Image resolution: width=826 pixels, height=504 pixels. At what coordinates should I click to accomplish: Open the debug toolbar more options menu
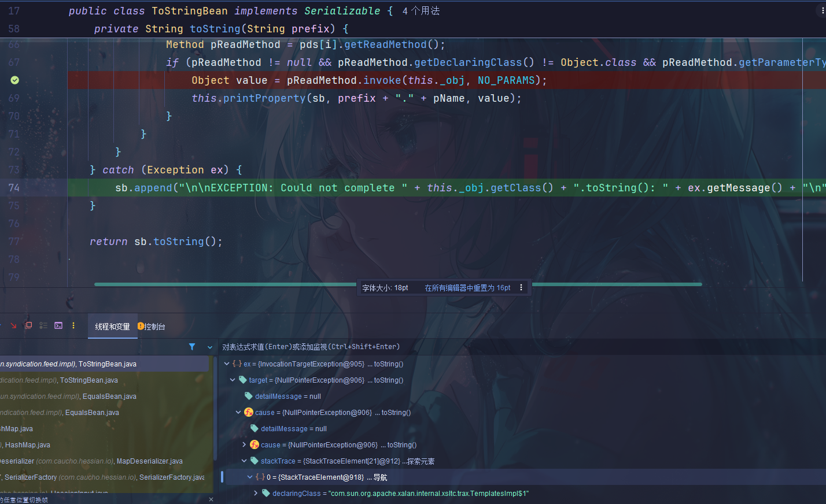(73, 326)
